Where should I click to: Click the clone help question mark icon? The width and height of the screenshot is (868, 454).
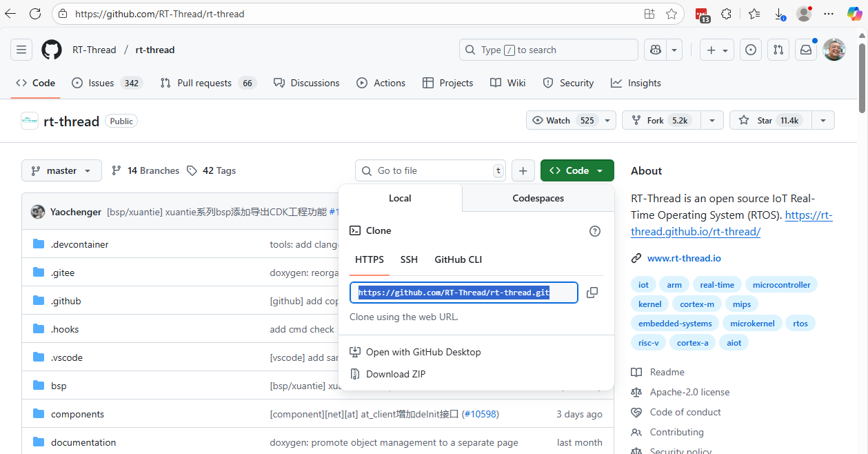tap(595, 231)
